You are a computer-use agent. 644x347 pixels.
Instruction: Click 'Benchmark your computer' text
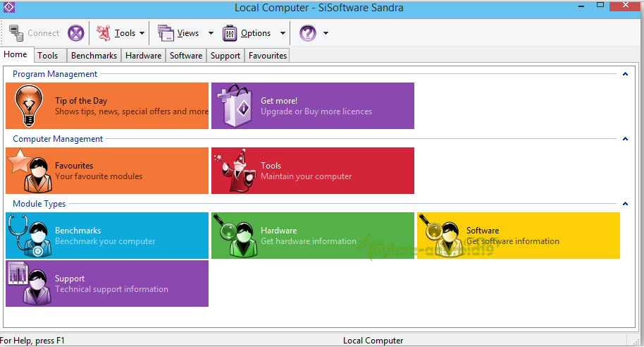pyautogui.click(x=105, y=241)
